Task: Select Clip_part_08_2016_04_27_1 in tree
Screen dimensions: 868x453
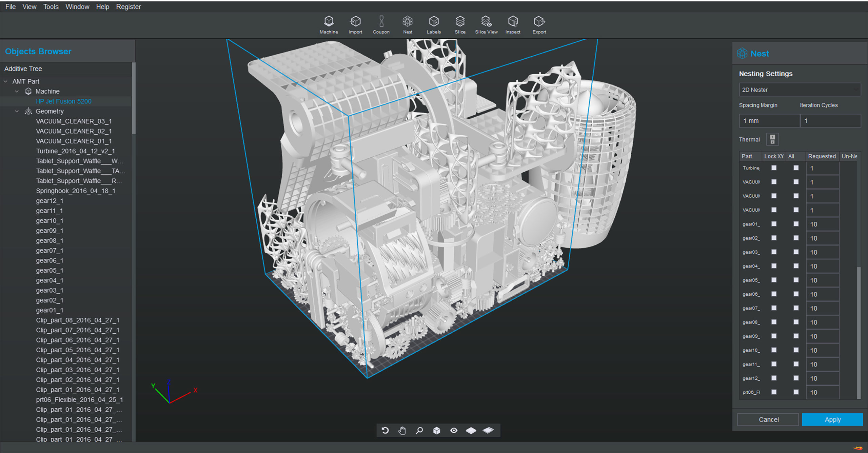Action: pyautogui.click(x=78, y=320)
